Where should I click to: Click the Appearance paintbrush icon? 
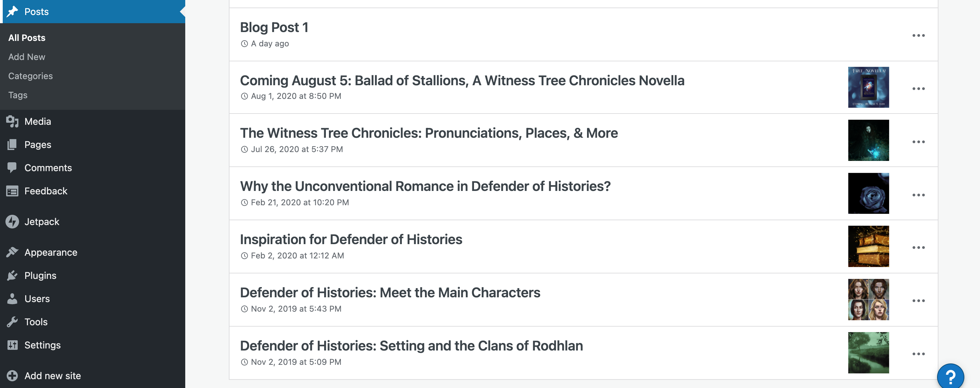(x=12, y=252)
